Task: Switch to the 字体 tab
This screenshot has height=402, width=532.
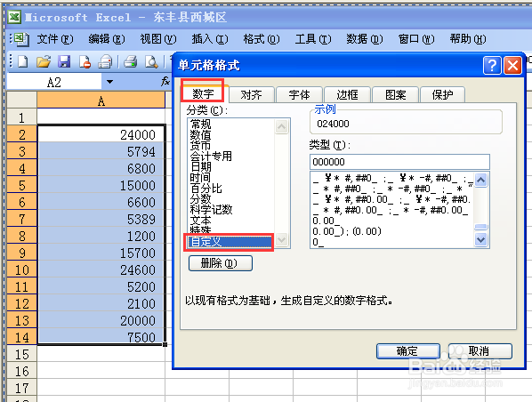Action: coord(299,94)
